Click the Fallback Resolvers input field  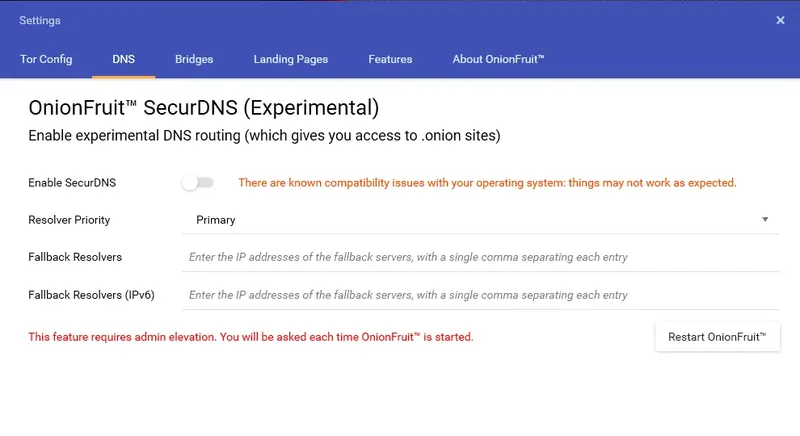click(480, 257)
